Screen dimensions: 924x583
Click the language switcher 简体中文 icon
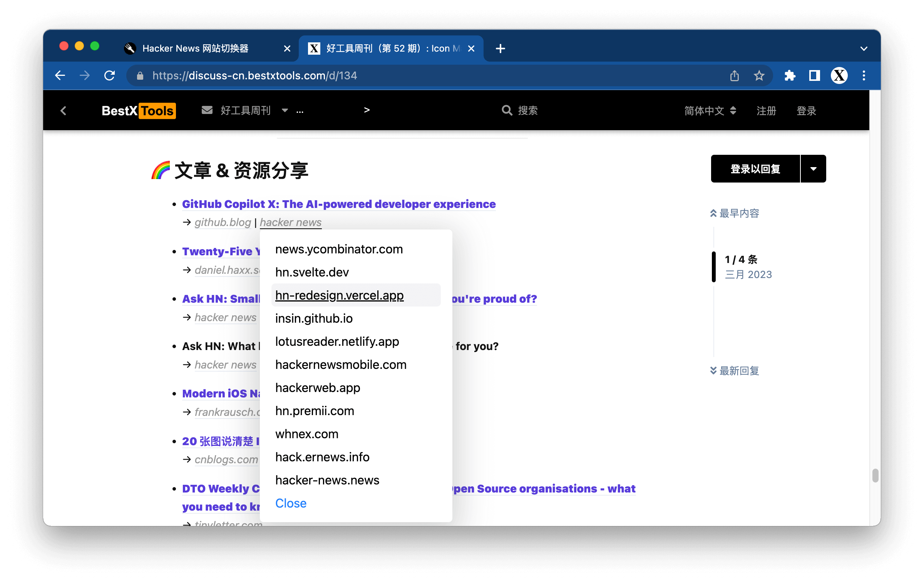click(x=708, y=110)
